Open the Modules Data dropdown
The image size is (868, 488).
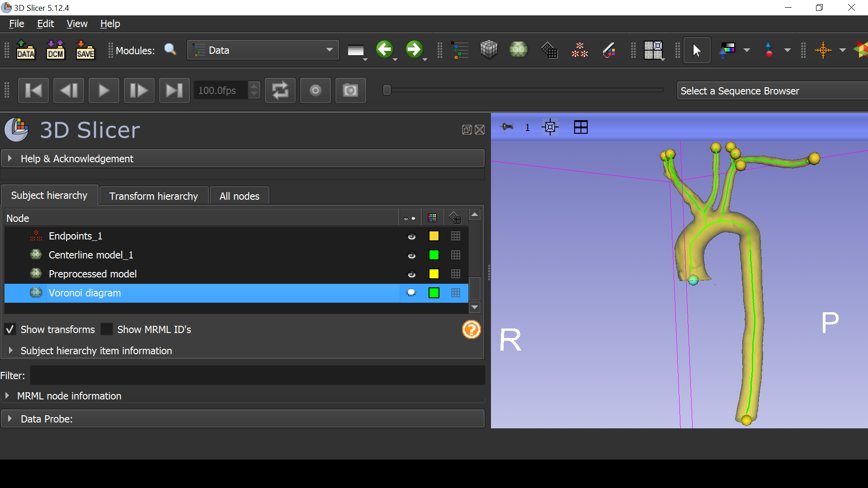tap(263, 50)
